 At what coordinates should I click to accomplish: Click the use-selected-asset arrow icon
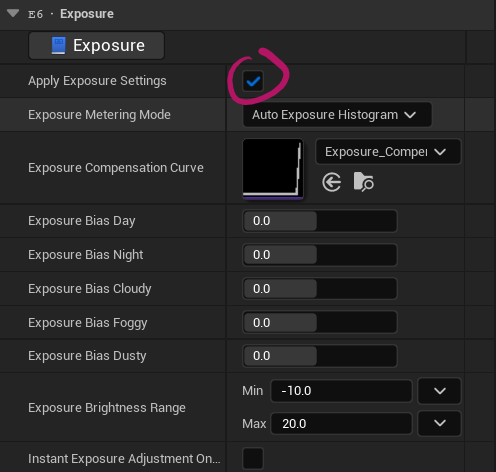point(331,182)
